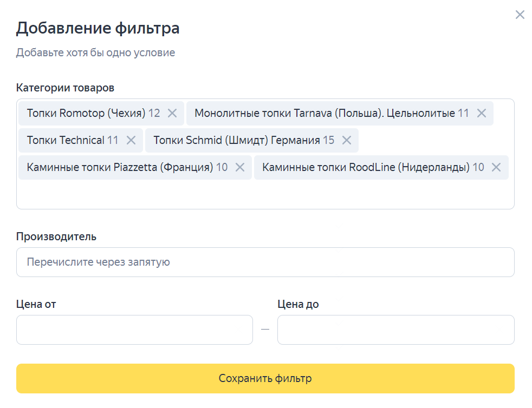Click the Категории товаров label
Image resolution: width=532 pixels, height=408 pixels.
point(65,88)
